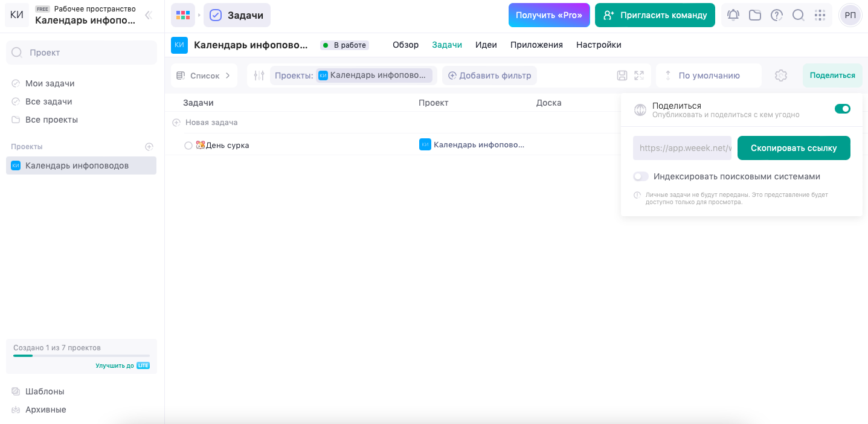Screen dimensions: 868x424
Task: Switch to the Обзор tab
Action: 405,45
